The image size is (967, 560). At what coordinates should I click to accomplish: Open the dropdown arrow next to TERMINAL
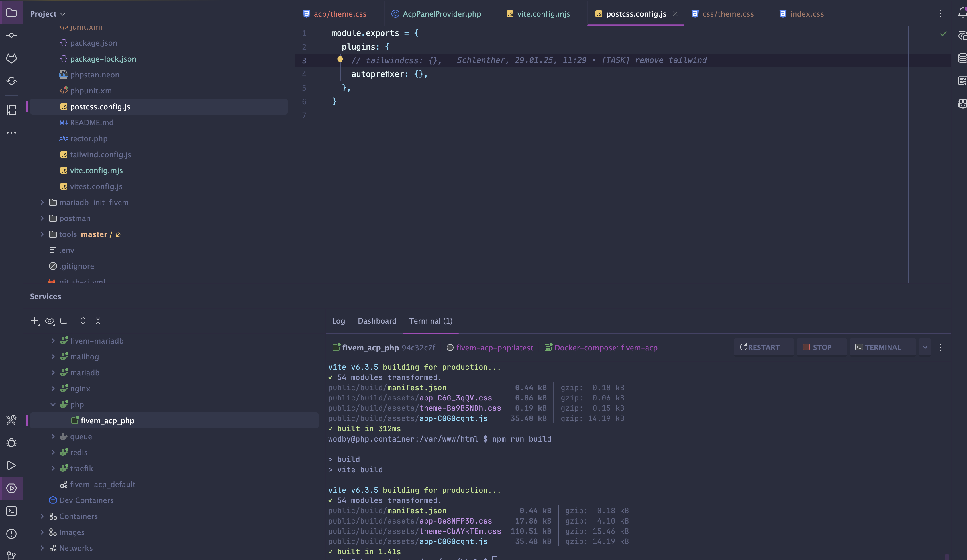925,348
